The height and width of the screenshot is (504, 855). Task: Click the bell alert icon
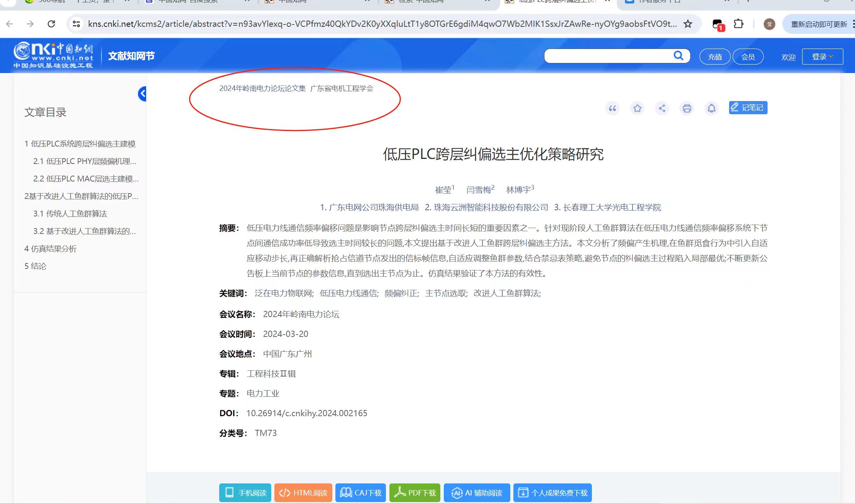pyautogui.click(x=712, y=108)
